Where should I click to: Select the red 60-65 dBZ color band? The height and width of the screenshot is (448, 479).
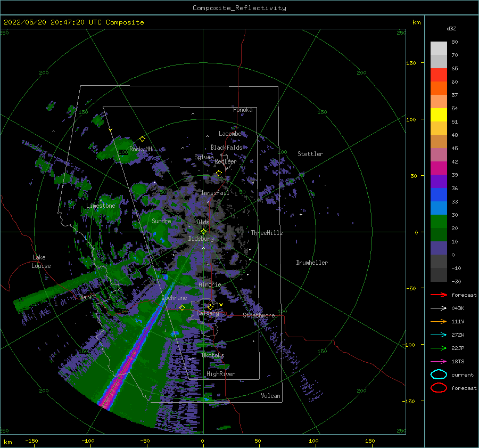click(x=439, y=75)
